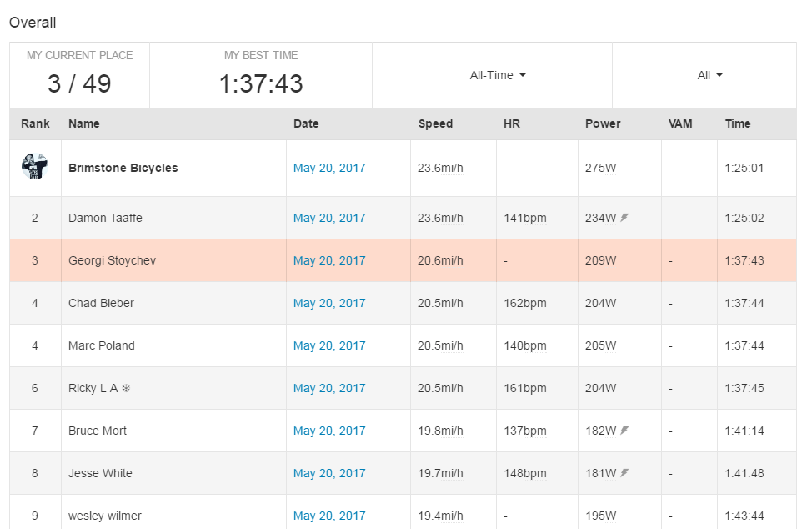The height and width of the screenshot is (529, 812).
Task: Click the Power column header
Action: [603, 123]
